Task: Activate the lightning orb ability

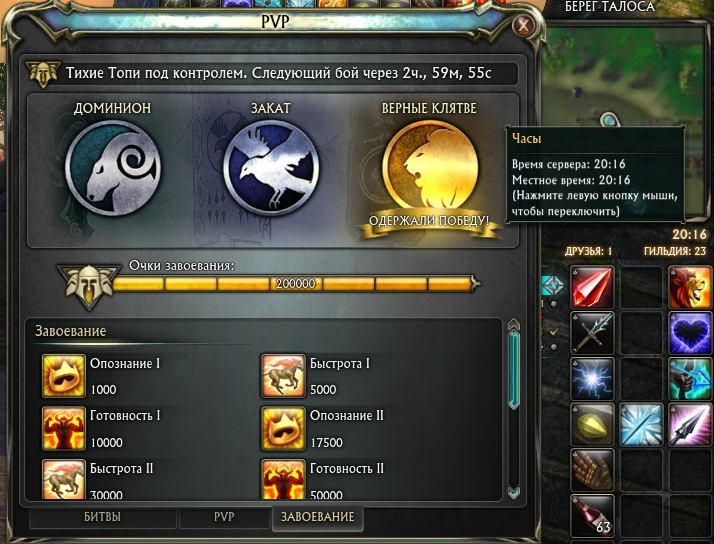Action: click(592, 379)
